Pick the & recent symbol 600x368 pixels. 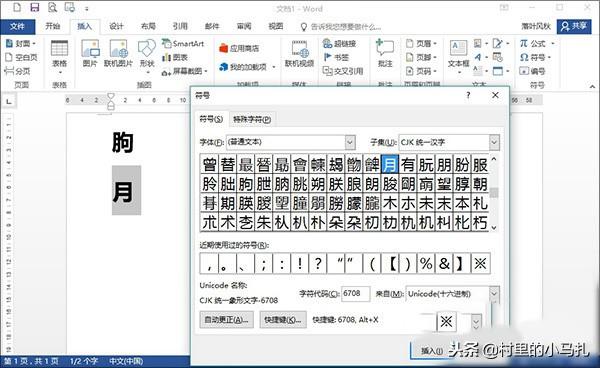(x=444, y=263)
